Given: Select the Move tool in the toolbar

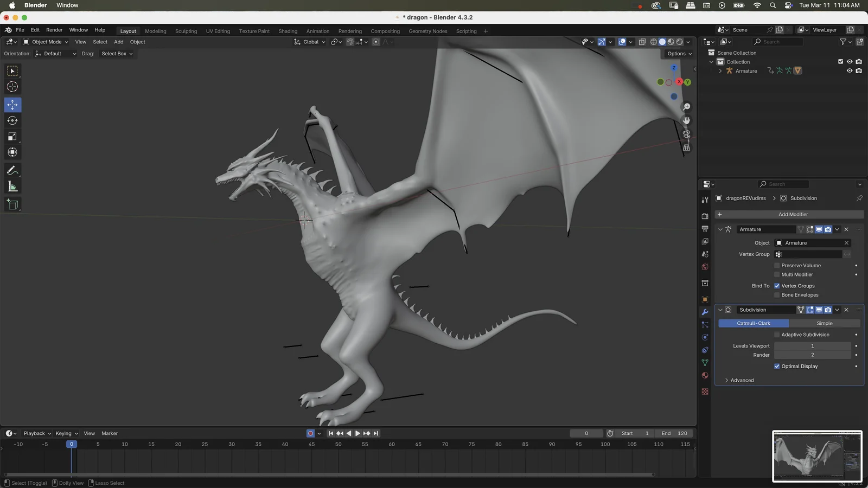Looking at the screenshot, I should (x=12, y=105).
